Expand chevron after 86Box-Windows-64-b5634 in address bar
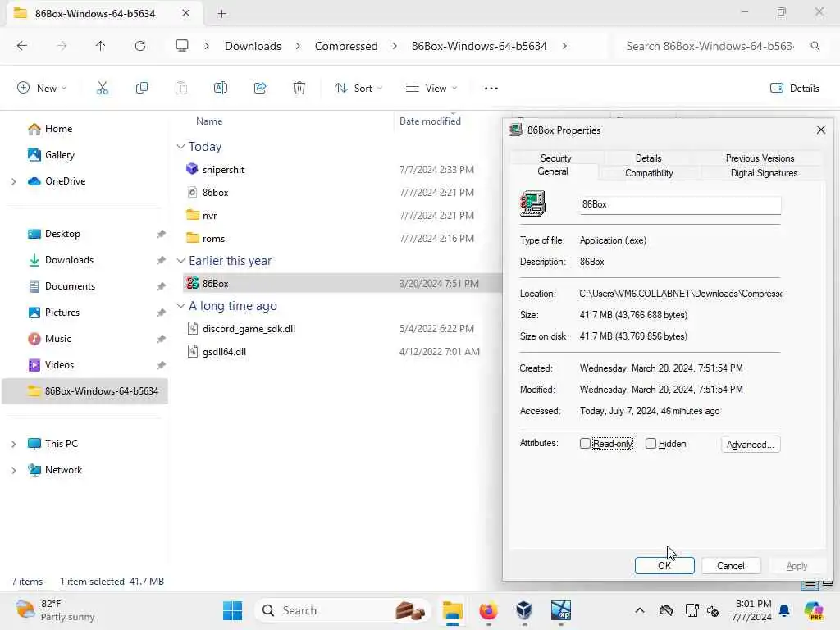Viewport: 840px width, 630px height. point(564,46)
